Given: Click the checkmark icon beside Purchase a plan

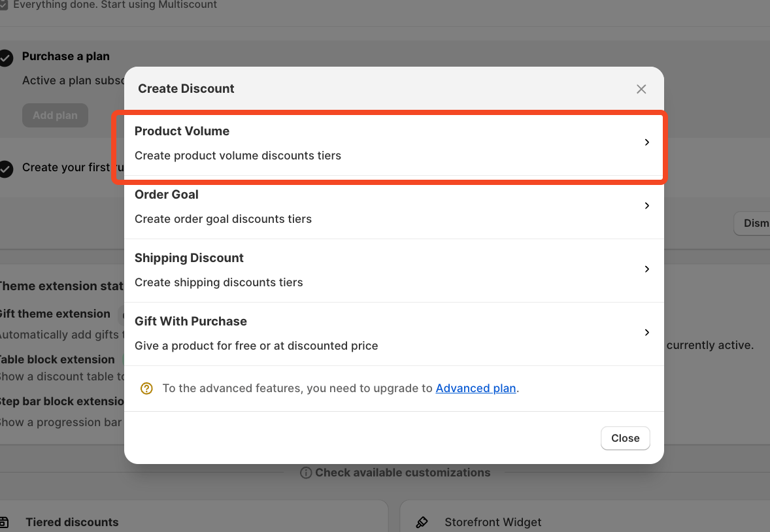Looking at the screenshot, I should 6,58.
